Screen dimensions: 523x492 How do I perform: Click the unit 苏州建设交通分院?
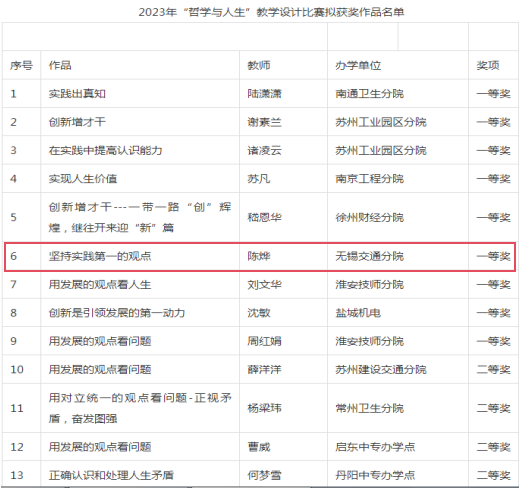tap(381, 370)
